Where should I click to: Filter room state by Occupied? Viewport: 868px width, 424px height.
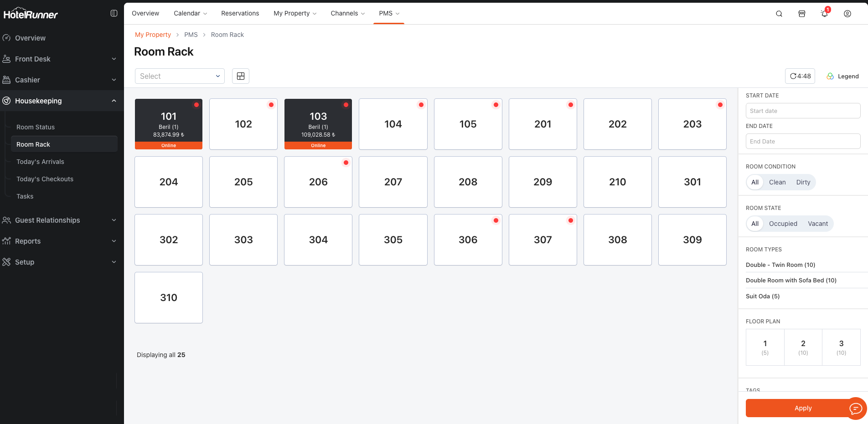[x=783, y=224]
